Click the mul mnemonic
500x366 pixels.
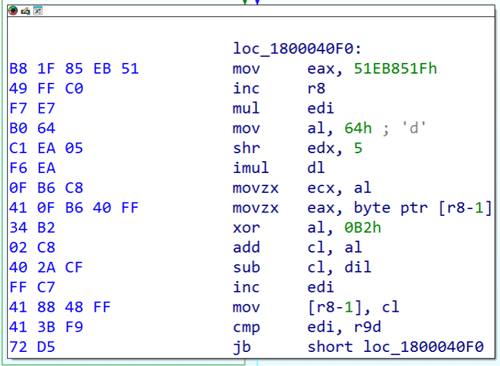pos(246,108)
